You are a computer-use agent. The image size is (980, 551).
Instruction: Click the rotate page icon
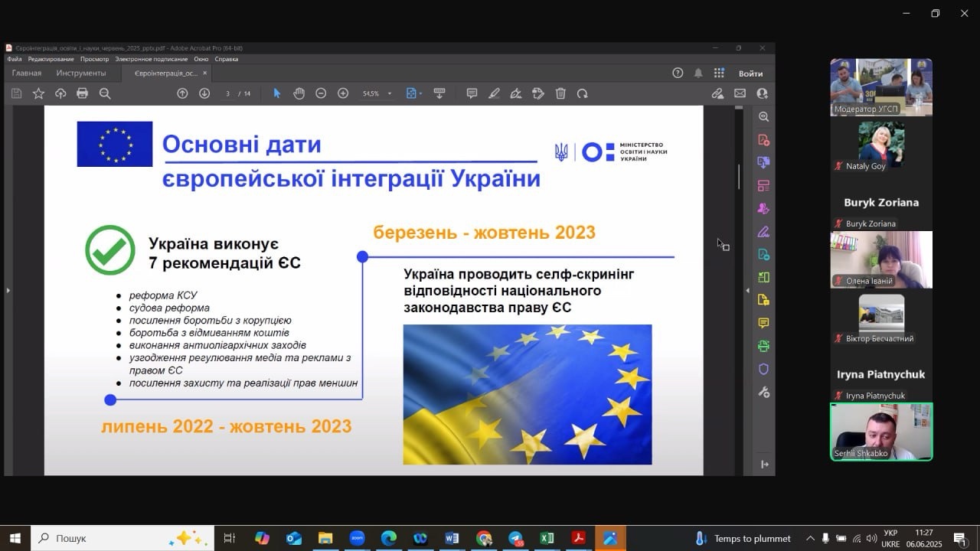point(583,93)
